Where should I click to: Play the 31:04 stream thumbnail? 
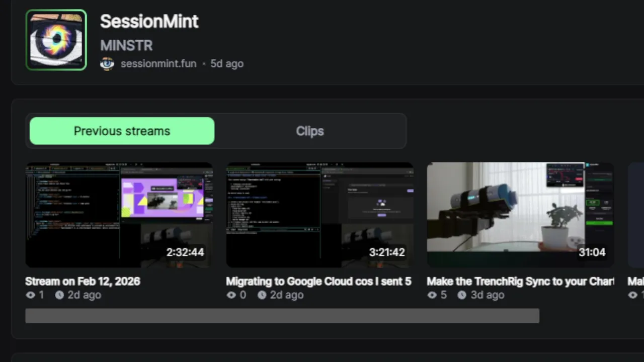coord(520,215)
